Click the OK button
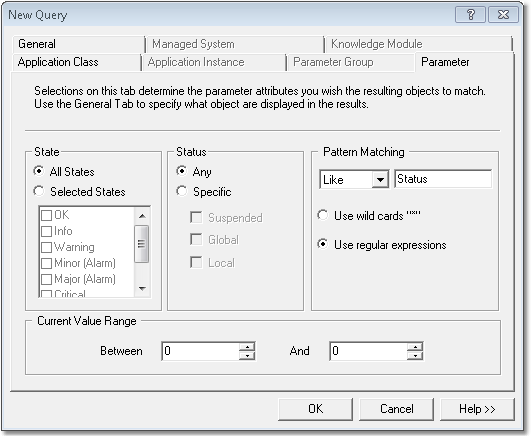The width and height of the screenshot is (531, 438). 315,409
